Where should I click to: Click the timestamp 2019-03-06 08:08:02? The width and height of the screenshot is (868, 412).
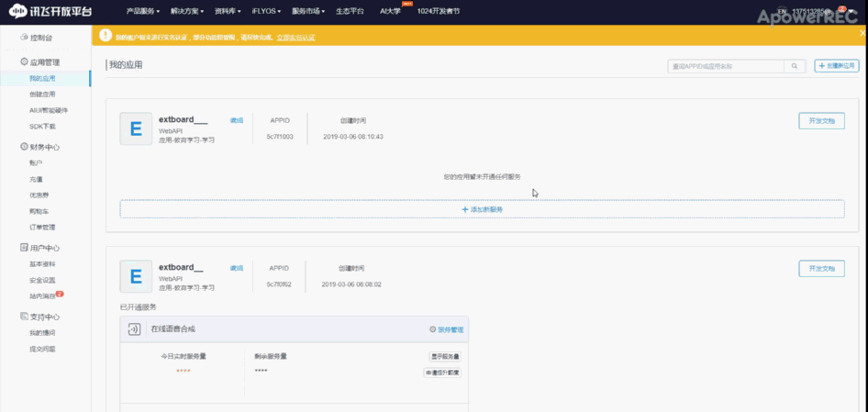point(351,284)
